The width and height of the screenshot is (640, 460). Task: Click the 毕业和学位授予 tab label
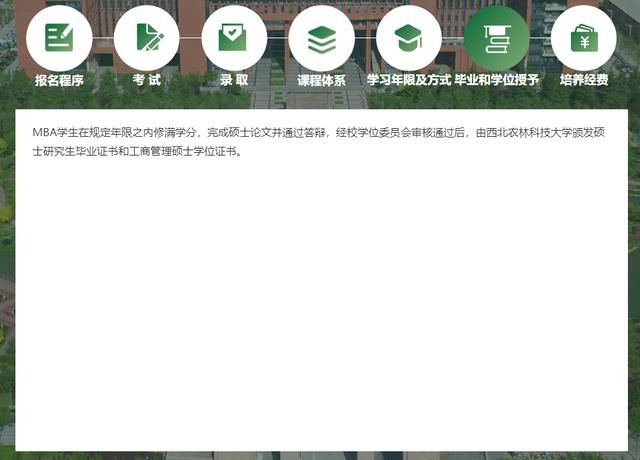pyautogui.click(x=497, y=80)
